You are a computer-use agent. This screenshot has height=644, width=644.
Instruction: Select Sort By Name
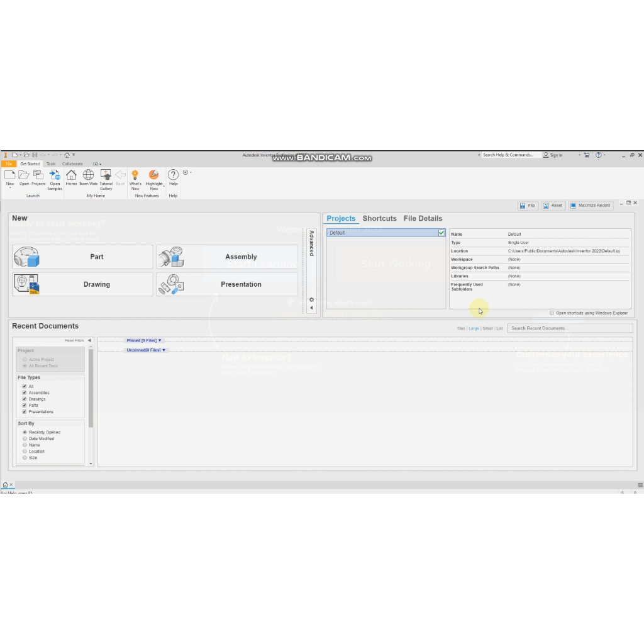25,445
